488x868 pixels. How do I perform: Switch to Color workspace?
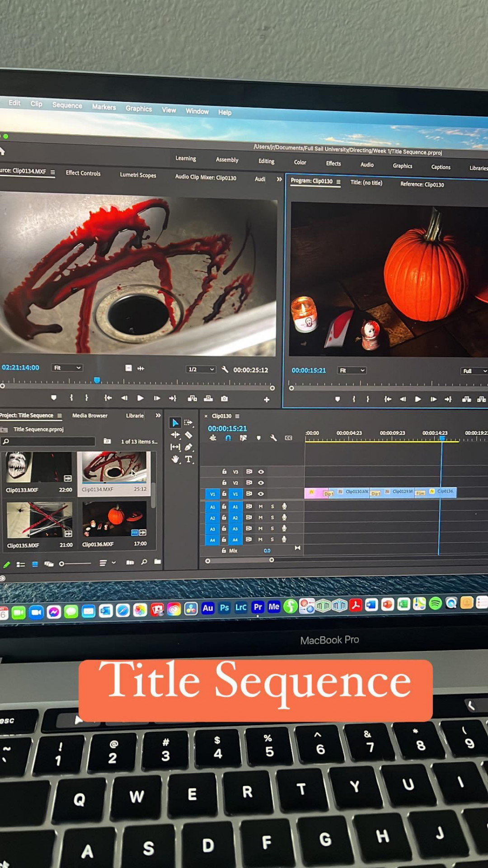pyautogui.click(x=300, y=162)
